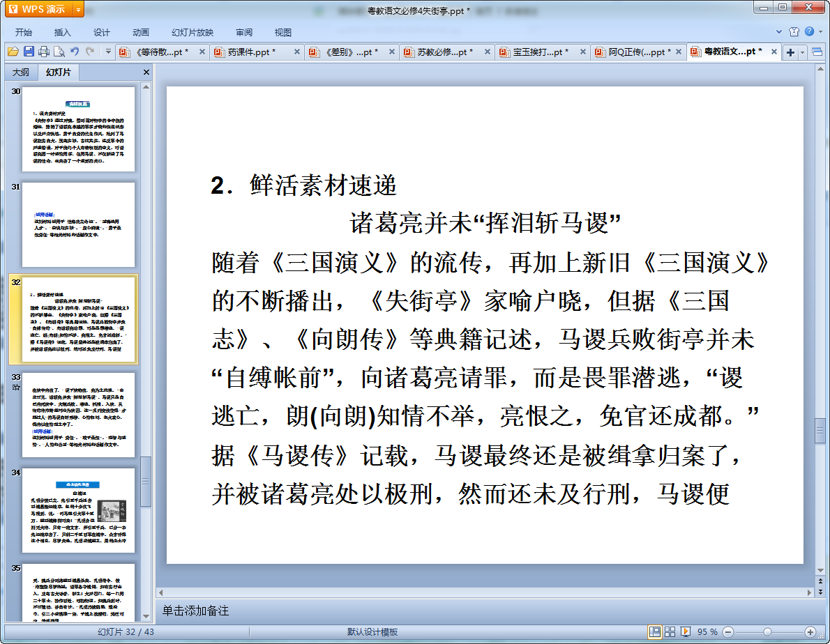Image resolution: width=830 pixels, height=644 pixels.
Task: Click the slide area vertical scroll up arrow
Action: click(820, 69)
